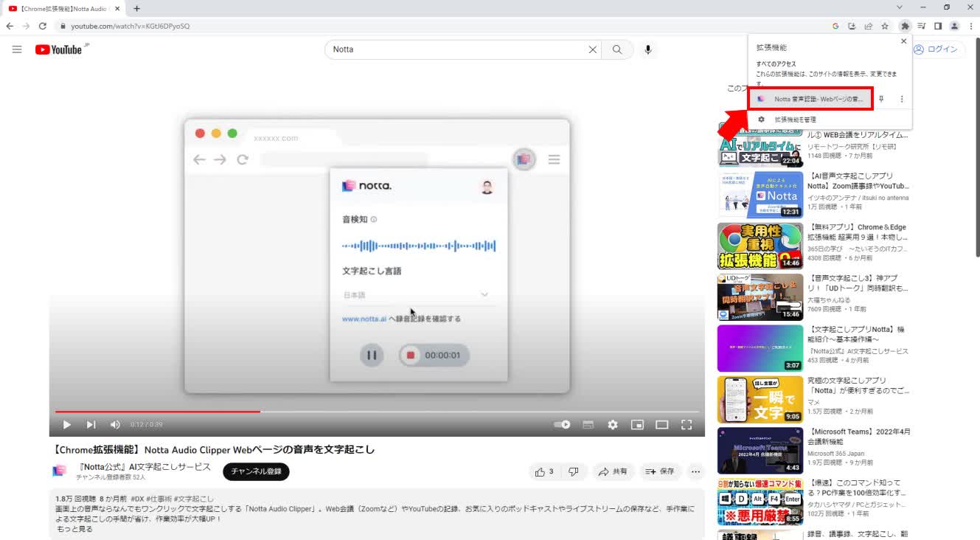Pin the Notta extension
Viewport: 980px width, 540px height.
click(x=881, y=99)
